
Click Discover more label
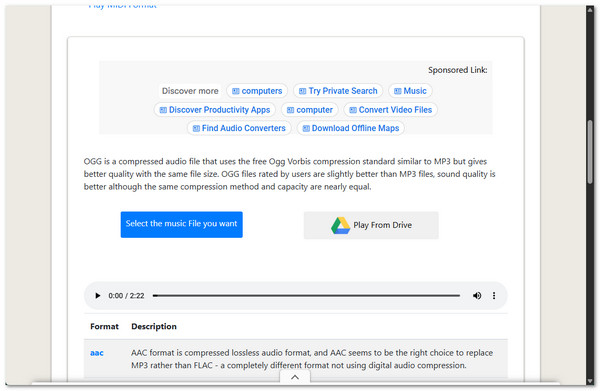190,91
